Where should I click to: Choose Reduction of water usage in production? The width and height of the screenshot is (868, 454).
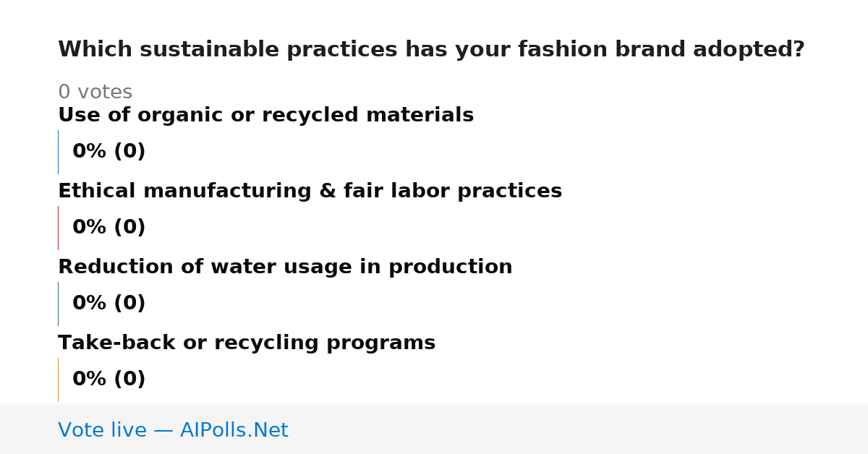click(285, 267)
